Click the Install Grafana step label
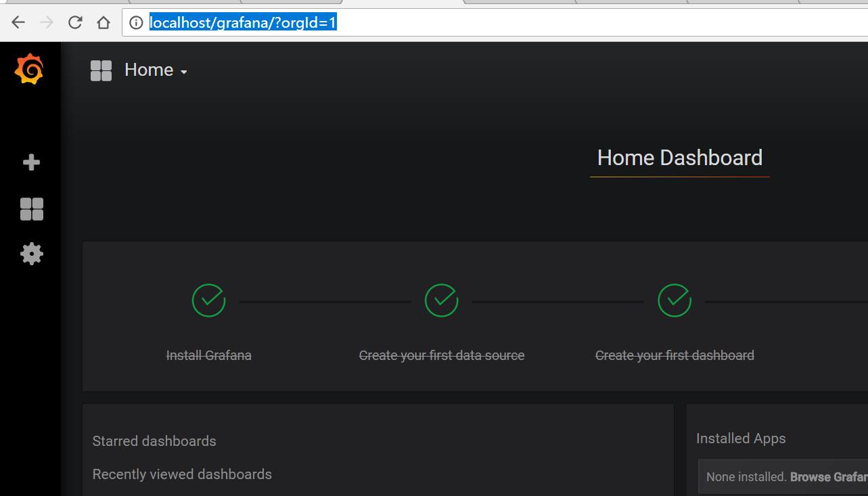This screenshot has width=868, height=496. click(208, 355)
